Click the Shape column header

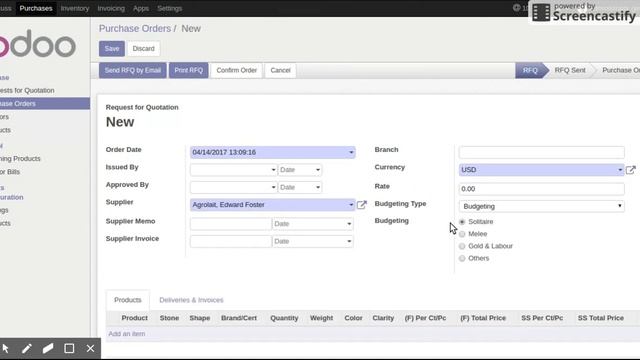pos(200,318)
